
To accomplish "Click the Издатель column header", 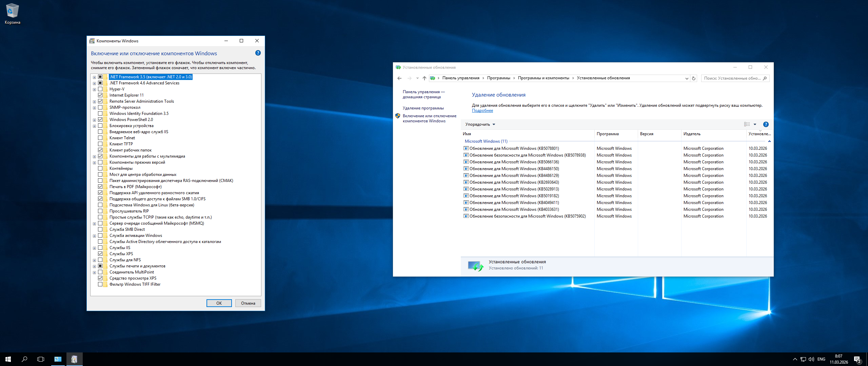I will tap(692, 134).
